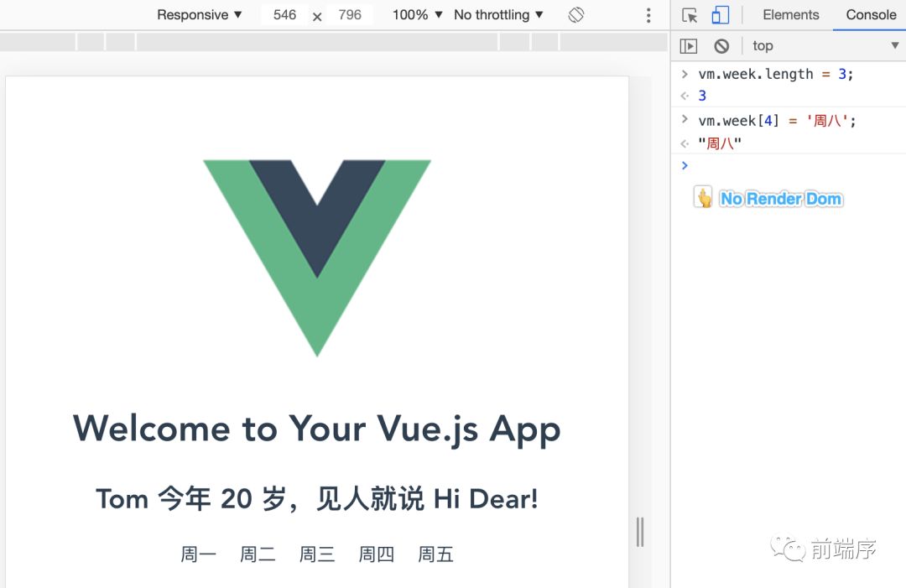The width and height of the screenshot is (906, 588).
Task: Rotate the viewport orientation
Action: (x=576, y=14)
